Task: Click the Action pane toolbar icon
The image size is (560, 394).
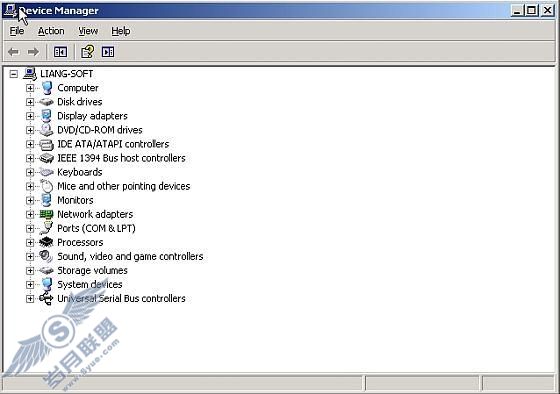Action: tap(108, 52)
